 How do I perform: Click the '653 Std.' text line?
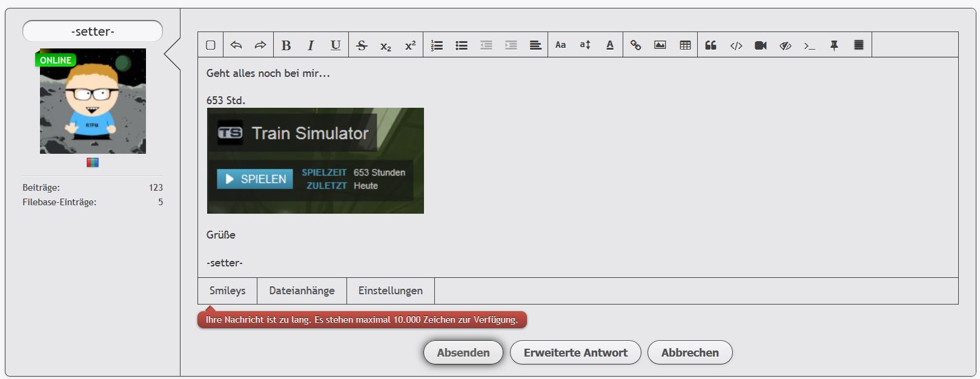pos(226,101)
